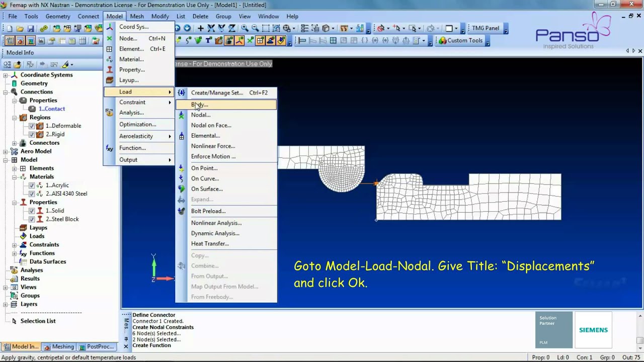The height and width of the screenshot is (362, 644).
Task: Click the Zoom Out magnifier icon
Action: (x=255, y=29)
